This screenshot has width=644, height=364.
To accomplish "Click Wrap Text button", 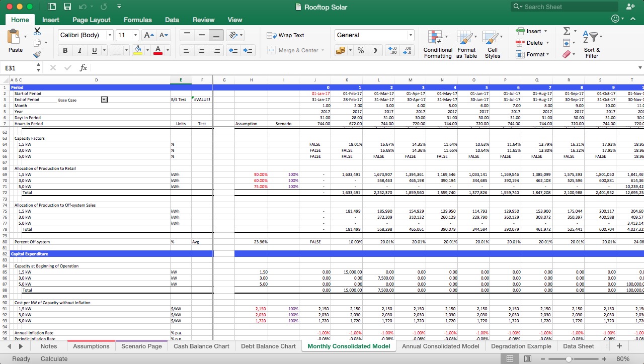I will point(285,35).
